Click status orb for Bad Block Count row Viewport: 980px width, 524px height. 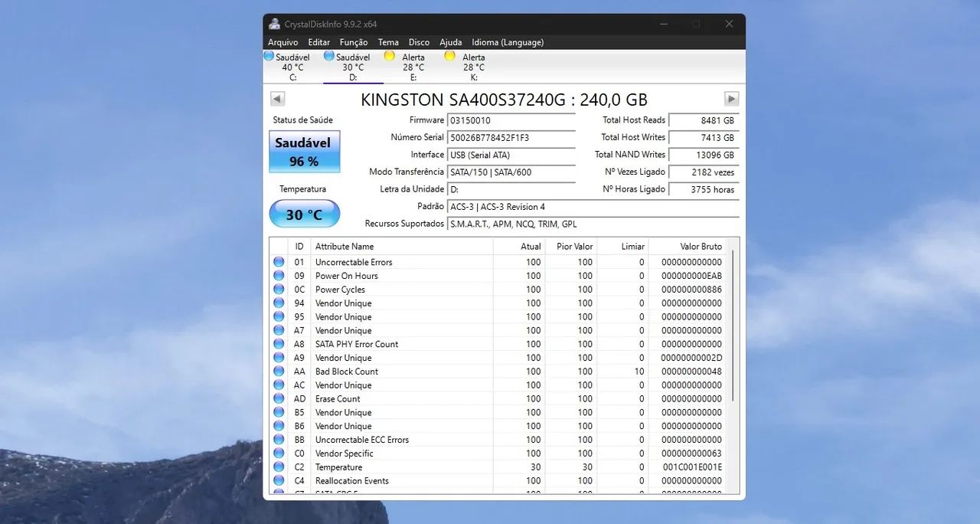(279, 372)
